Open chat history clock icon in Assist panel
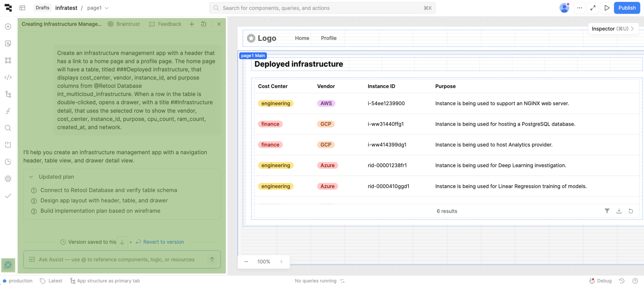This screenshot has width=644, height=285. [x=204, y=24]
